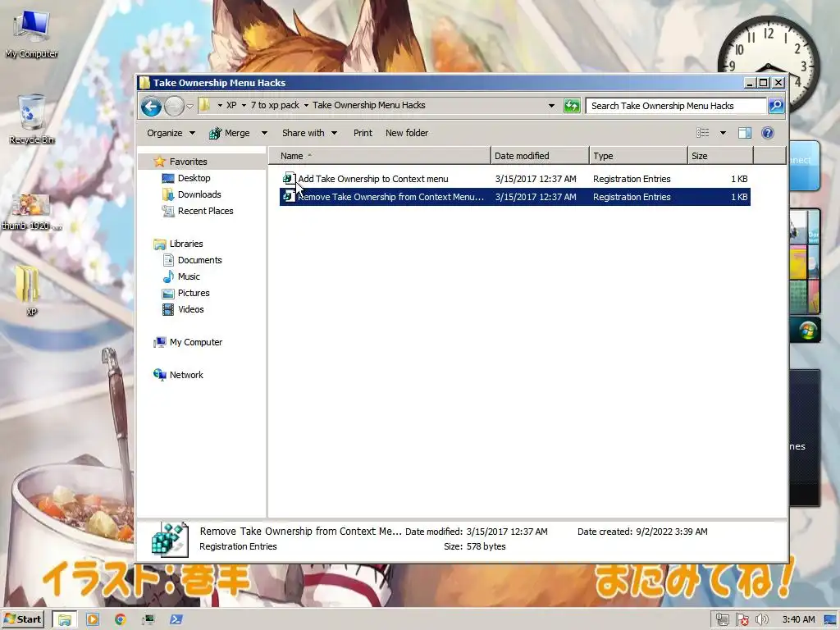
Task: Select the thumb-1920 image desktop icon
Action: tap(31, 212)
